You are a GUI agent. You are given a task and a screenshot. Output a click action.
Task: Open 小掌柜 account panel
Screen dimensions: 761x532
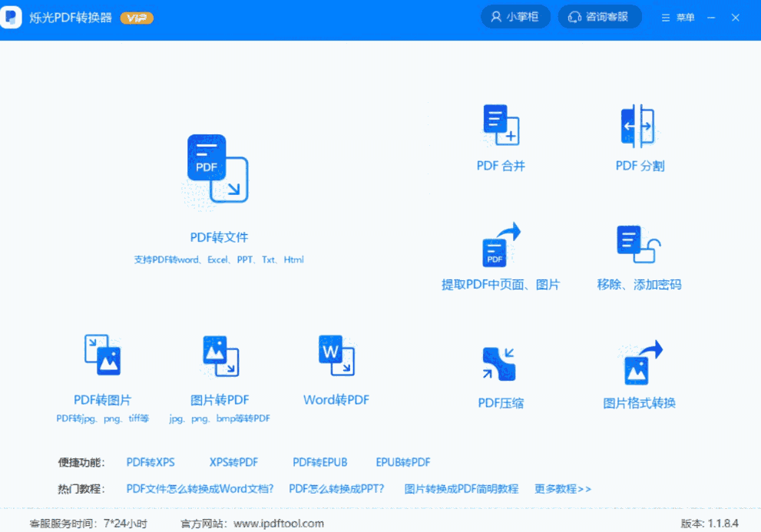click(515, 16)
